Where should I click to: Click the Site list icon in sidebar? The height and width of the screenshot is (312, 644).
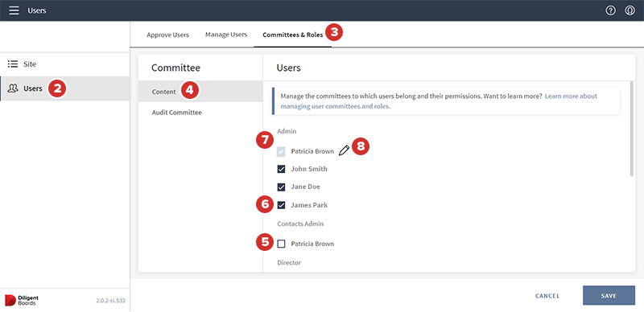click(x=13, y=64)
